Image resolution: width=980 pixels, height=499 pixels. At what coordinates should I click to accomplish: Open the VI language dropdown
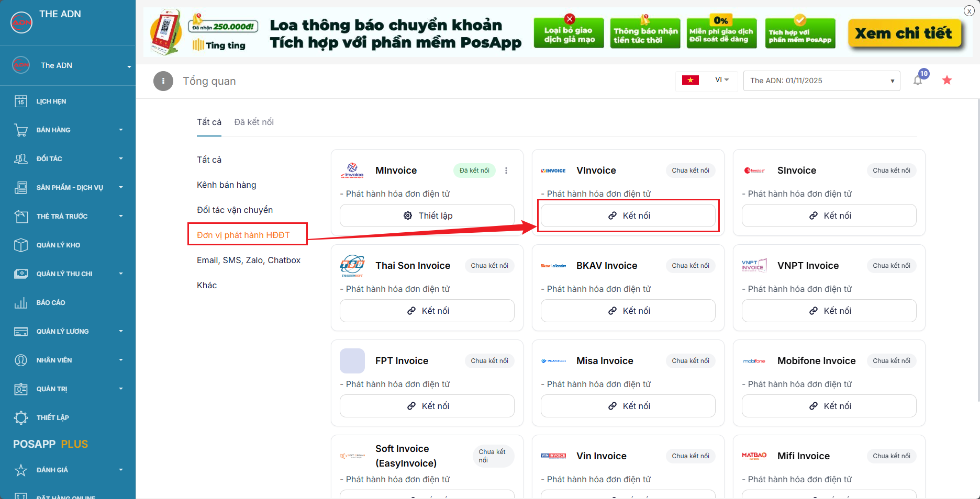point(722,80)
